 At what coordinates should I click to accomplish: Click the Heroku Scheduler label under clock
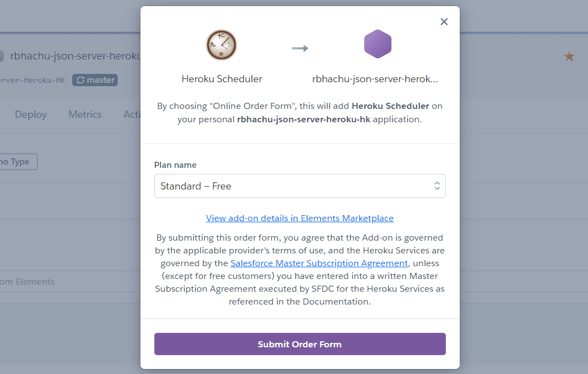click(x=222, y=79)
